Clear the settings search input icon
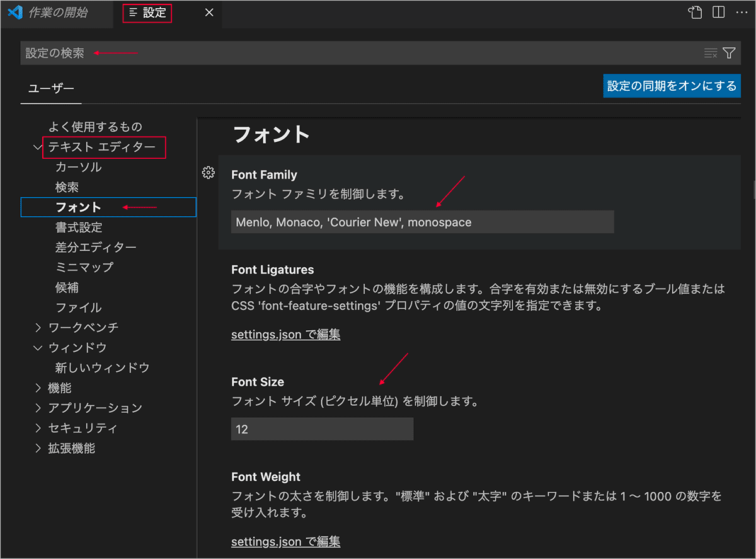This screenshot has width=756, height=559. pos(711,53)
